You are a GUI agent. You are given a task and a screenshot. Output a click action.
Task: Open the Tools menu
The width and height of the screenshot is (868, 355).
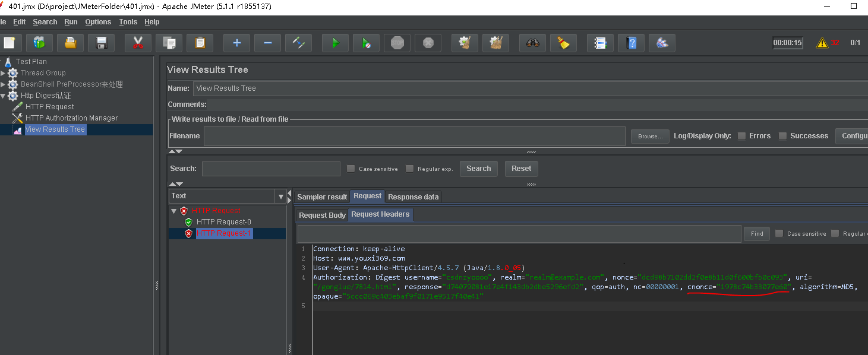(128, 22)
